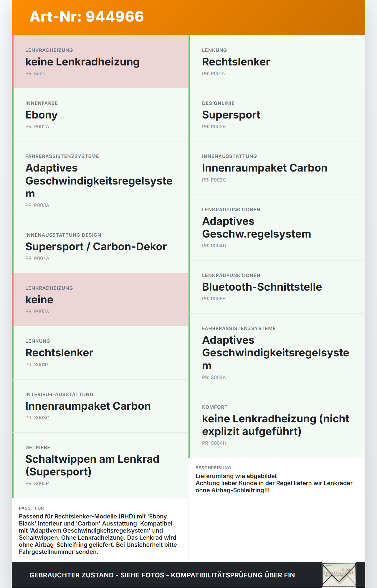This screenshot has height=588, width=377.
Task: Select the Adaptives Geschw.regelsystem card
Action: coord(277,228)
